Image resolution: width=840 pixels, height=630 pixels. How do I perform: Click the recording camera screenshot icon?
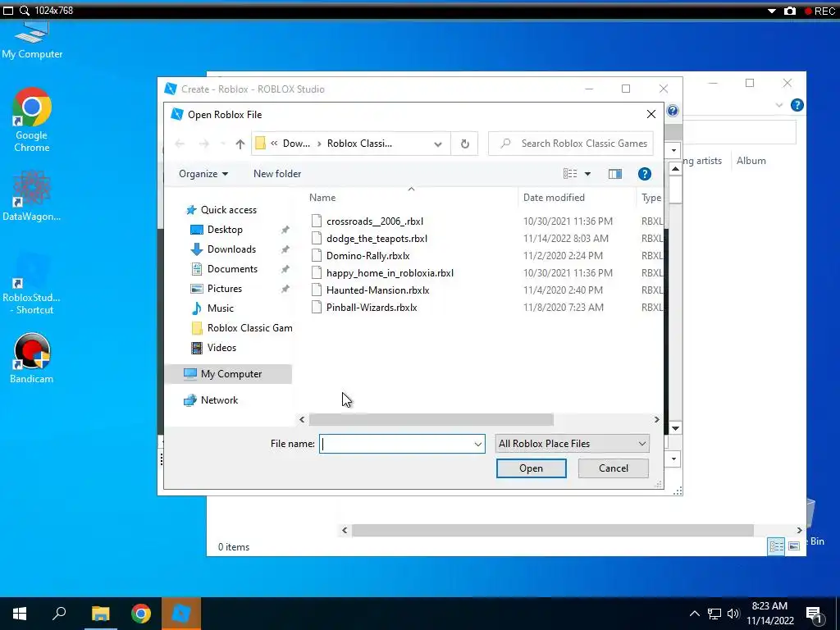tap(790, 11)
